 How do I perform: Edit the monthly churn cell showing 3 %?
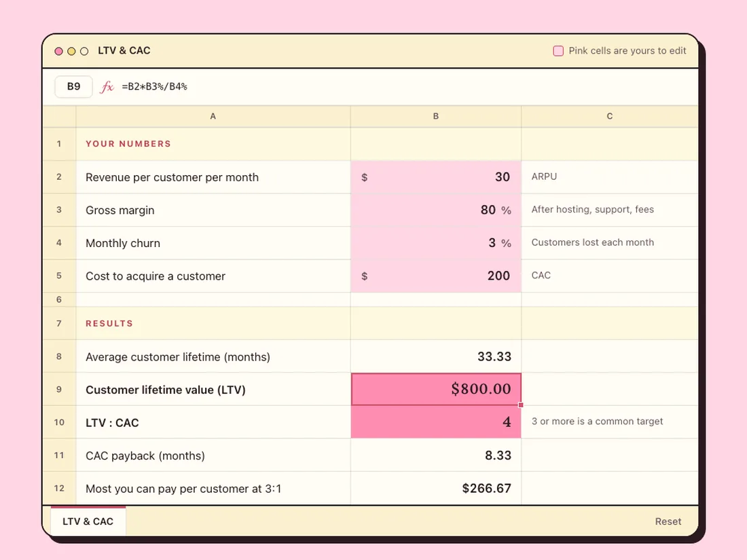pyautogui.click(x=436, y=243)
